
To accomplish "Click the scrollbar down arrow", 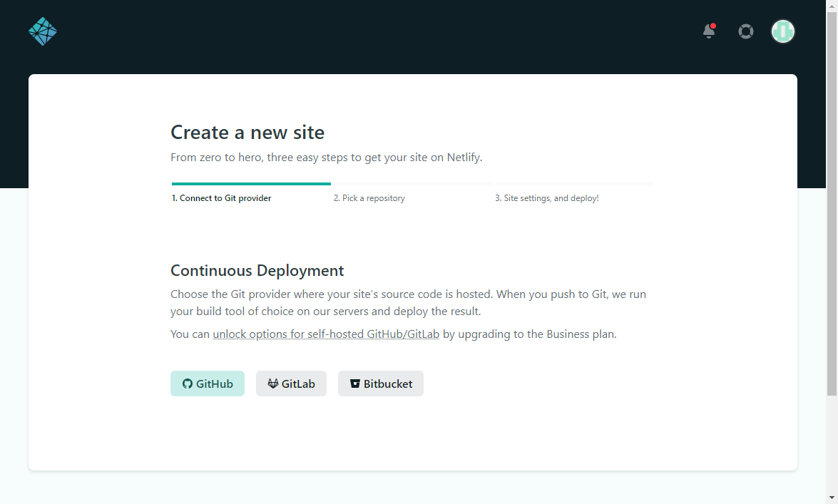I will pyautogui.click(x=832, y=498).
